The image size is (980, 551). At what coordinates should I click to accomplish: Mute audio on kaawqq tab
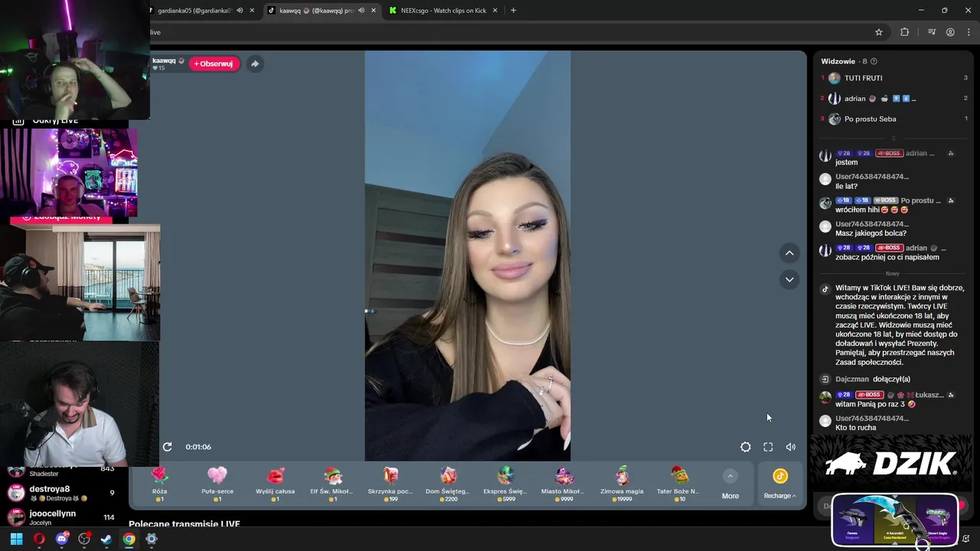361,11
